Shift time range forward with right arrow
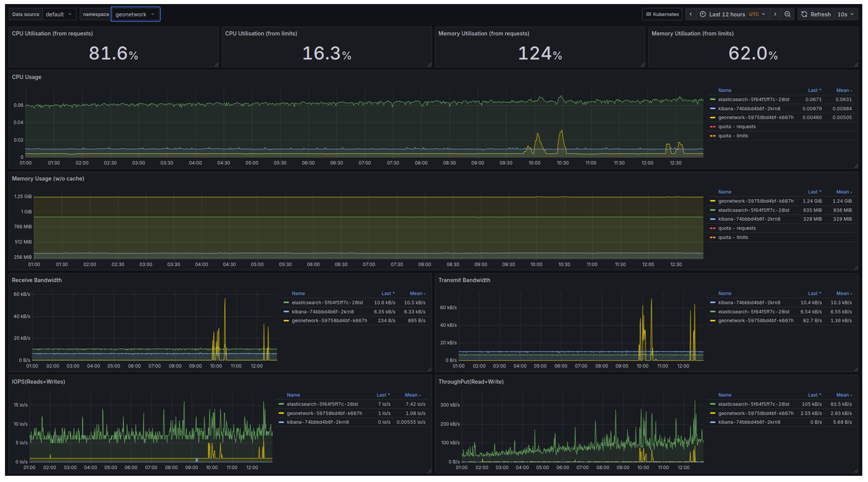The image size is (868, 482). click(775, 14)
